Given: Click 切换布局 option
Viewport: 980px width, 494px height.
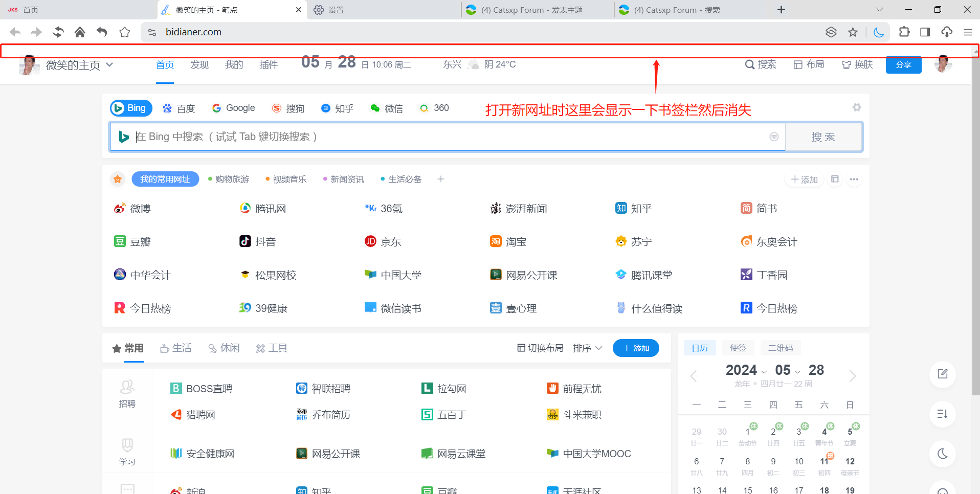Looking at the screenshot, I should click(540, 348).
